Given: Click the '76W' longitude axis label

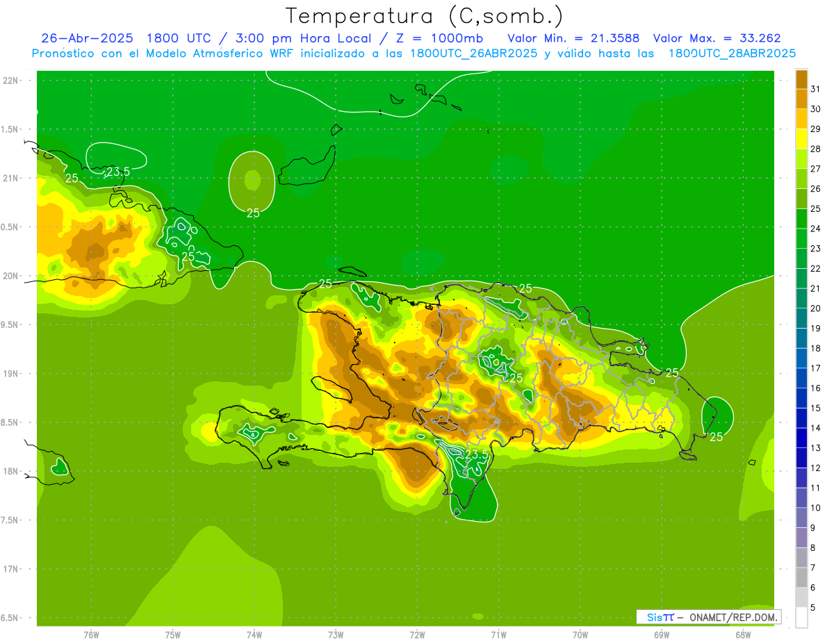Looking at the screenshot, I should pos(91,635).
